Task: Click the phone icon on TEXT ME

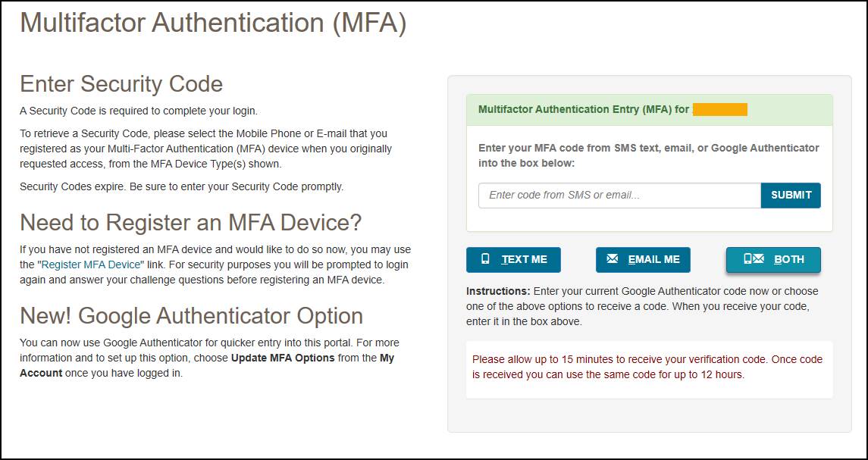Action: [x=486, y=259]
